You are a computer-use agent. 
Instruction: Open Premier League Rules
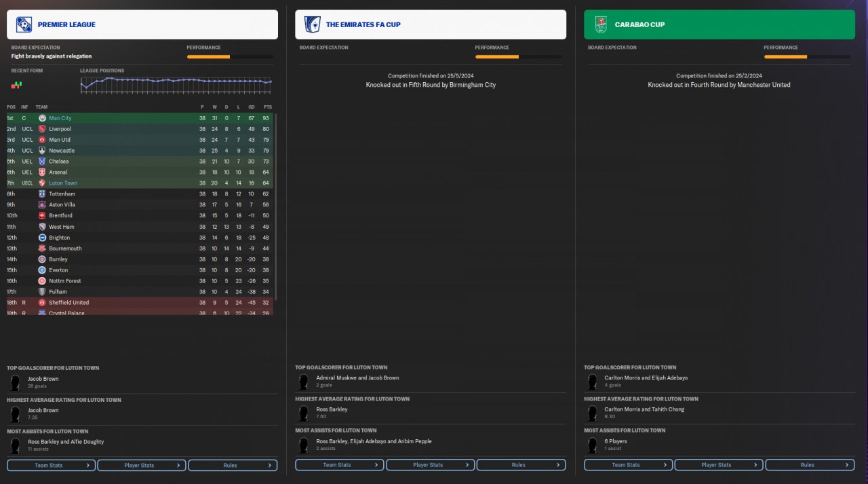click(x=233, y=465)
